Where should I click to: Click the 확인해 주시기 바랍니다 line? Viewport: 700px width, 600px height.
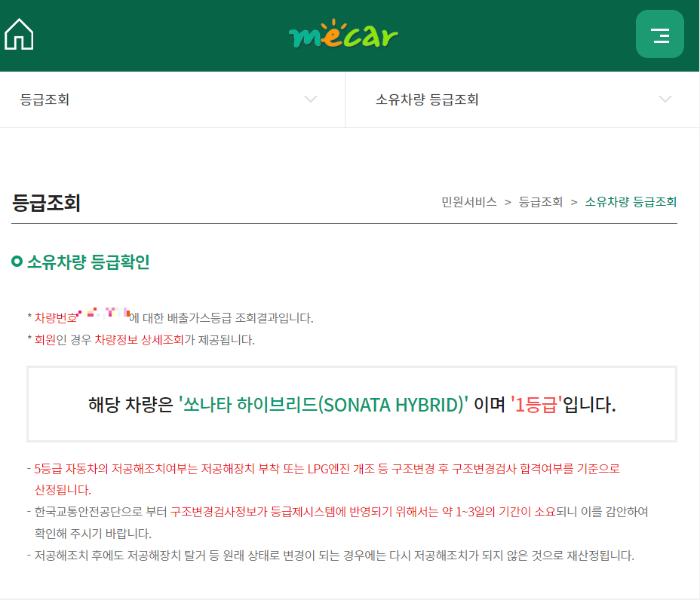[93, 534]
